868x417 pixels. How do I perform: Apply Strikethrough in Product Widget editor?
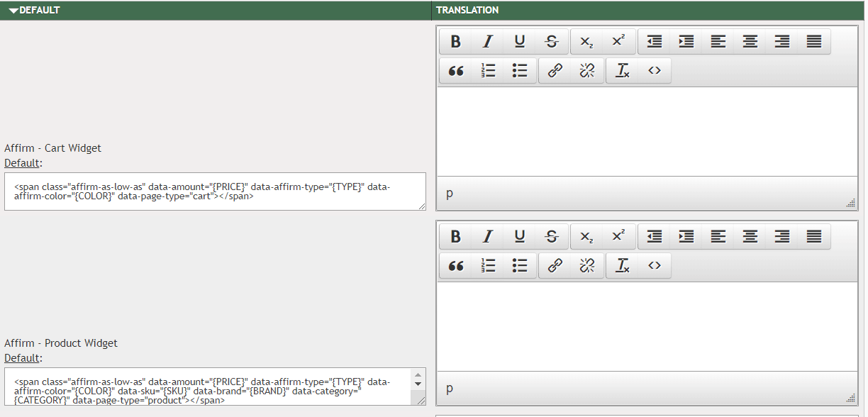coord(552,237)
